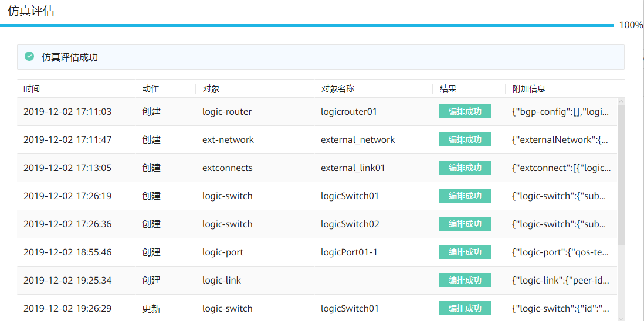Viewport: 644px width, 321px height.
Task: Select the logicSwitch02 row name
Action: point(350,224)
